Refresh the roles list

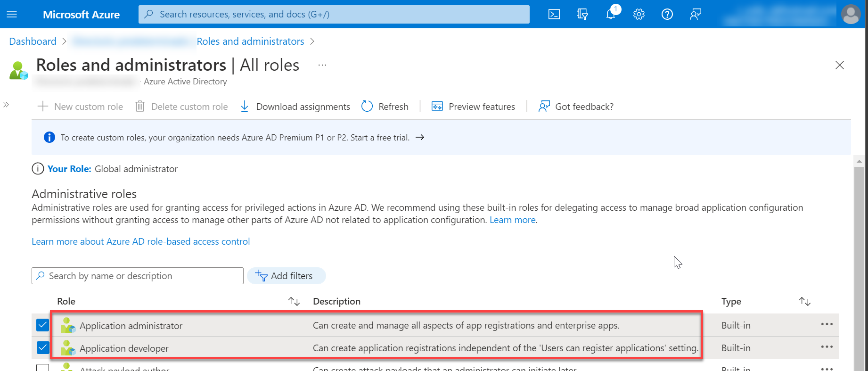point(385,107)
